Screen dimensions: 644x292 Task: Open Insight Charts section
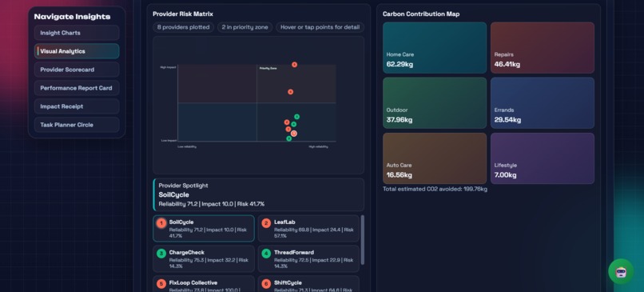click(x=77, y=33)
